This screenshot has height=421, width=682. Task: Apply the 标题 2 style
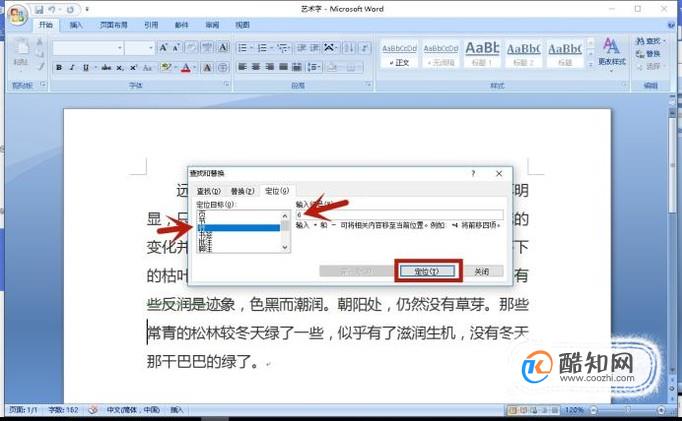click(x=523, y=55)
